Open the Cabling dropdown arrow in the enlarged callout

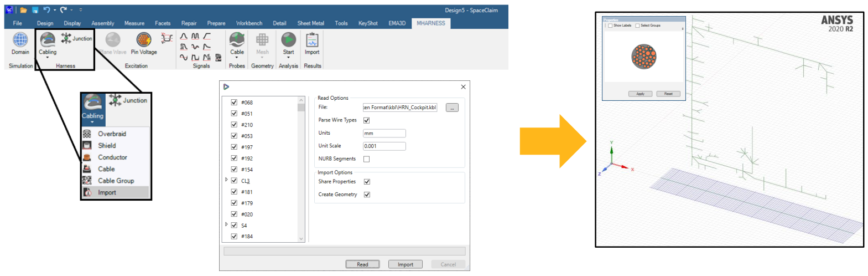92,122
